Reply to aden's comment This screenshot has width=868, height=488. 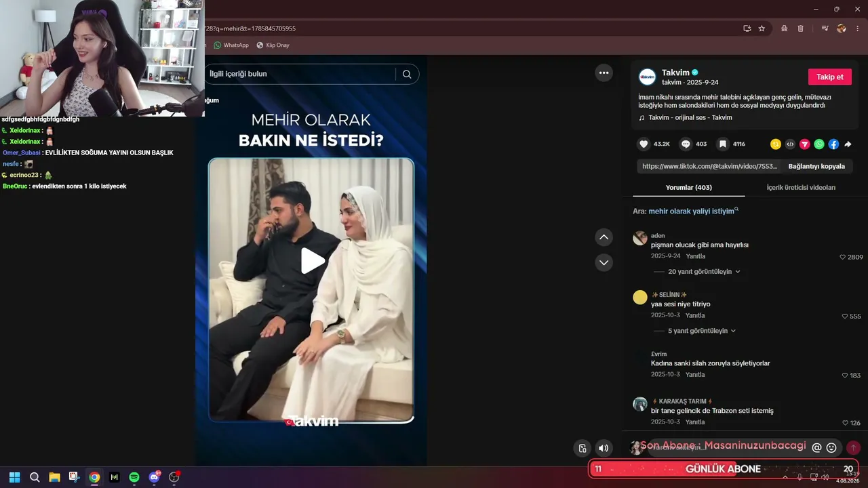695,256
